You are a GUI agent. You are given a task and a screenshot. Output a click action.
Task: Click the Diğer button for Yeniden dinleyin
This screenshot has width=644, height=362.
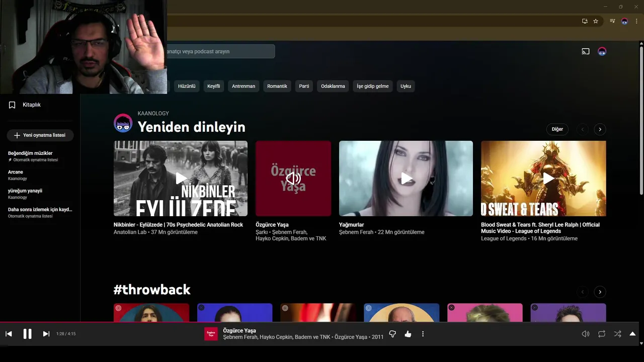click(557, 129)
